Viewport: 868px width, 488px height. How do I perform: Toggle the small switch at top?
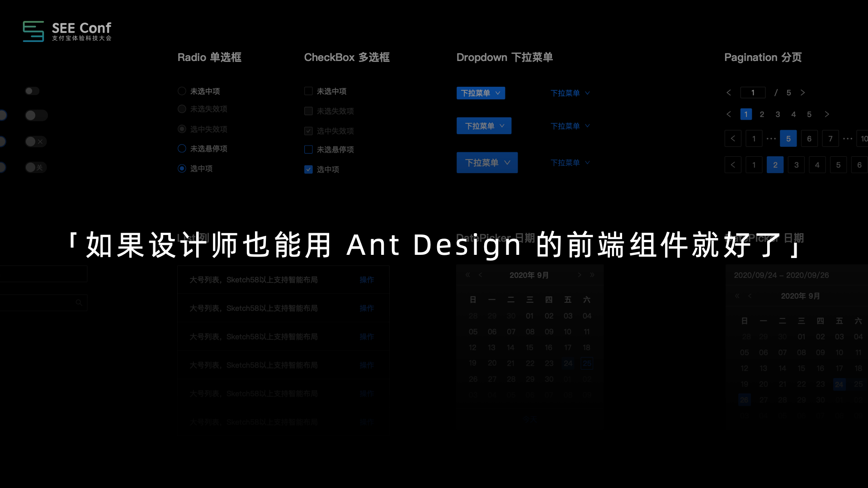32,91
